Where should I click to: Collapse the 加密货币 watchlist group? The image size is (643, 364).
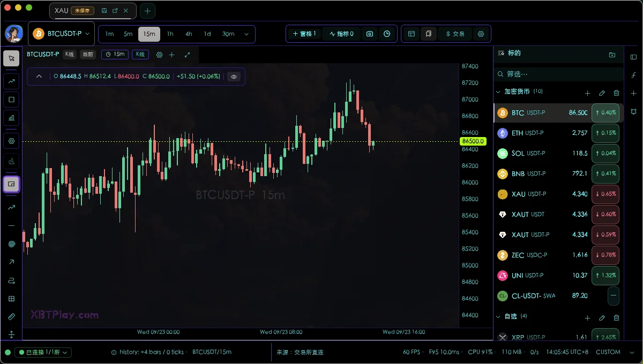[x=499, y=92]
